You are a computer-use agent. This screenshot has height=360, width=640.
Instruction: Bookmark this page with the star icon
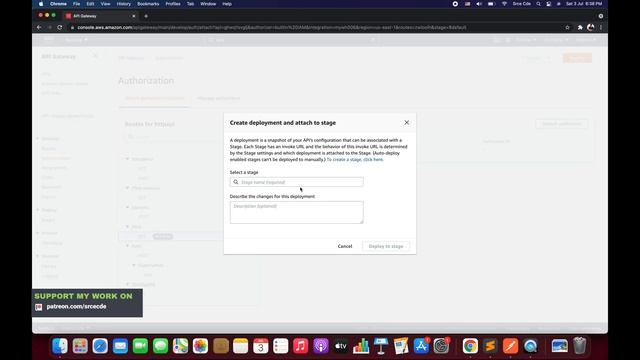pyautogui.click(x=567, y=27)
